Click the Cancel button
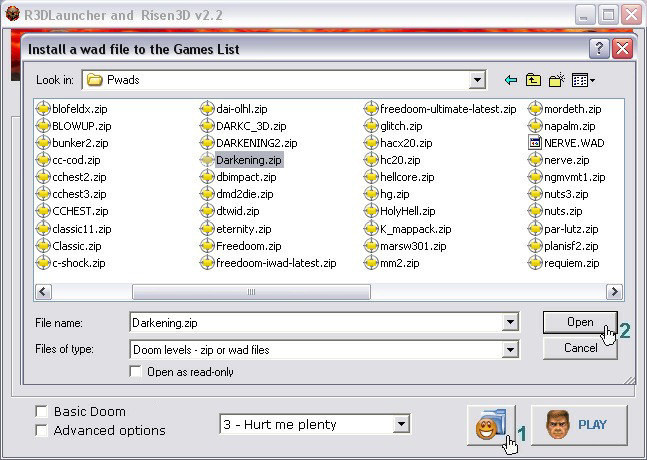 click(580, 348)
